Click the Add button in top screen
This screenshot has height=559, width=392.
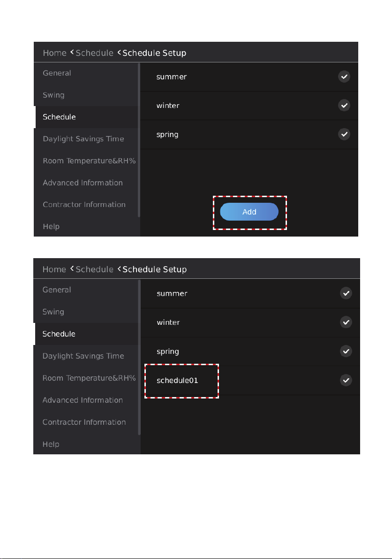[249, 212]
